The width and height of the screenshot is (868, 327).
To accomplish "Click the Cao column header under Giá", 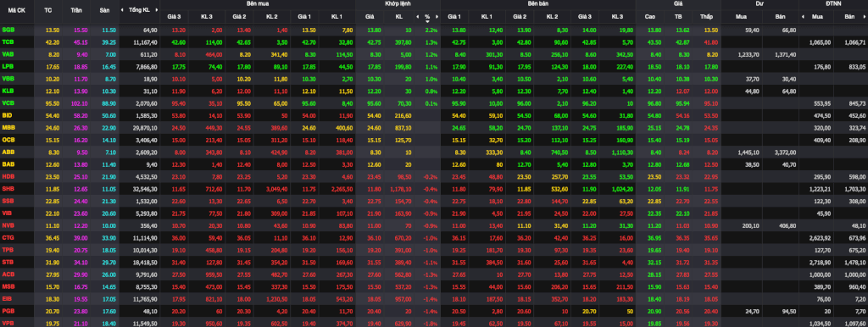I will 650,17.
